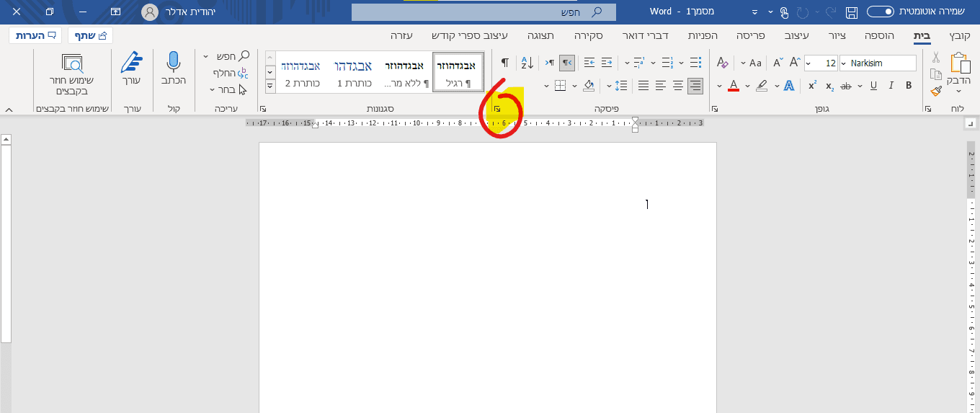Toggle left-to-right text direction
Viewport: 980px width, 413px height.
coord(550,63)
